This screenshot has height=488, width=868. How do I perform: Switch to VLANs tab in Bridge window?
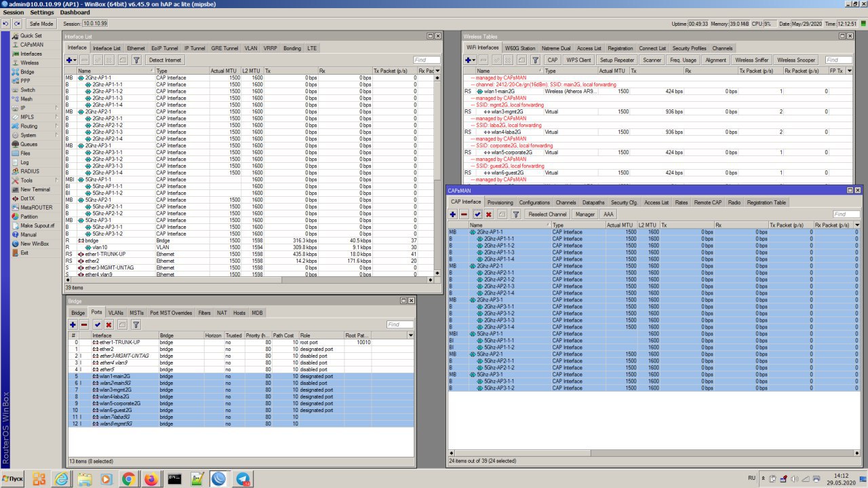click(x=116, y=313)
